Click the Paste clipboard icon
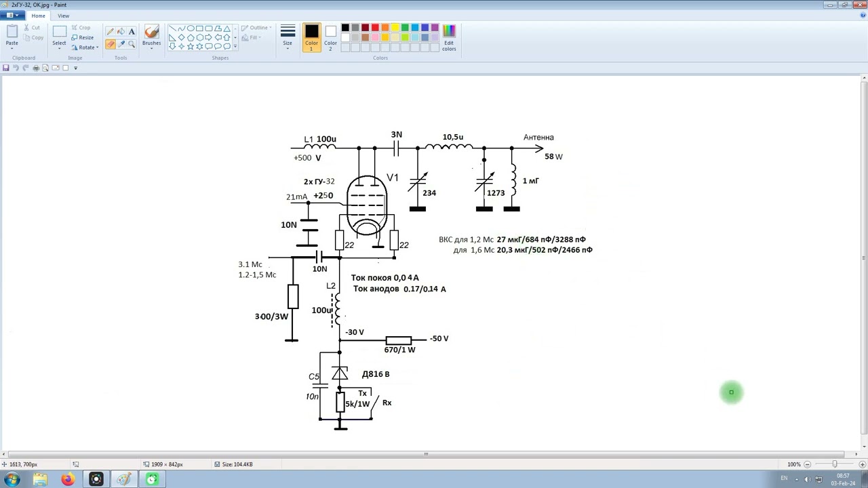Image resolution: width=868 pixels, height=488 pixels. pos(12,31)
